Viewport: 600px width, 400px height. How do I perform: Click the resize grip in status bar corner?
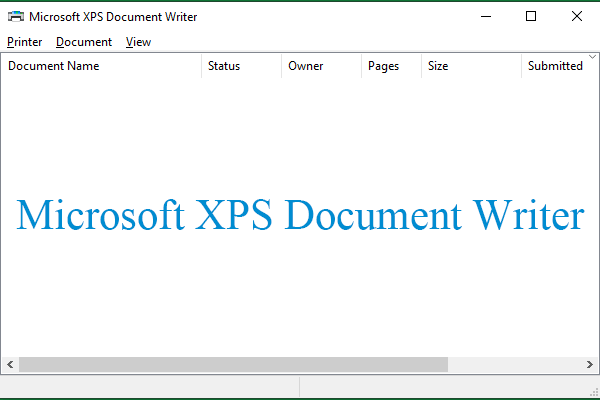[x=594, y=392]
